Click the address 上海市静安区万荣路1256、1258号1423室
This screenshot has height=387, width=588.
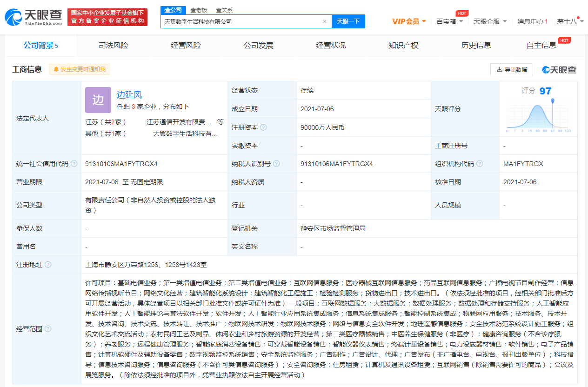[146, 265]
